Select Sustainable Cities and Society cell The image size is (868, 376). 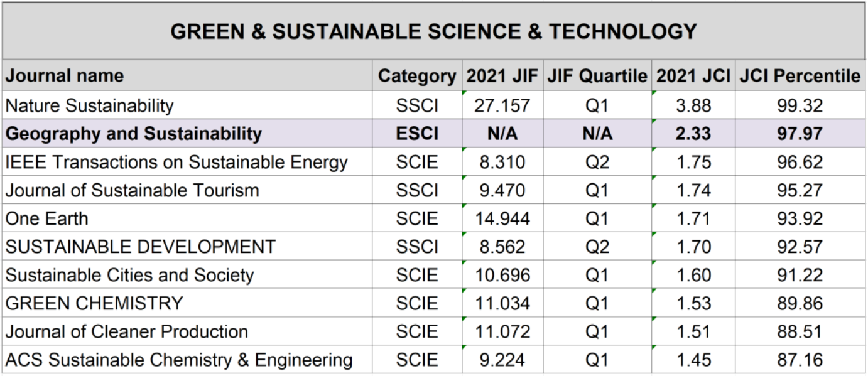[130, 275]
